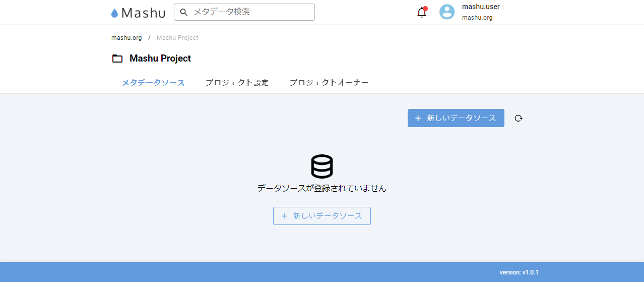Viewport: 644px width, 282px height.
Task: Click the magnifier icon in the search box
Action: click(184, 12)
